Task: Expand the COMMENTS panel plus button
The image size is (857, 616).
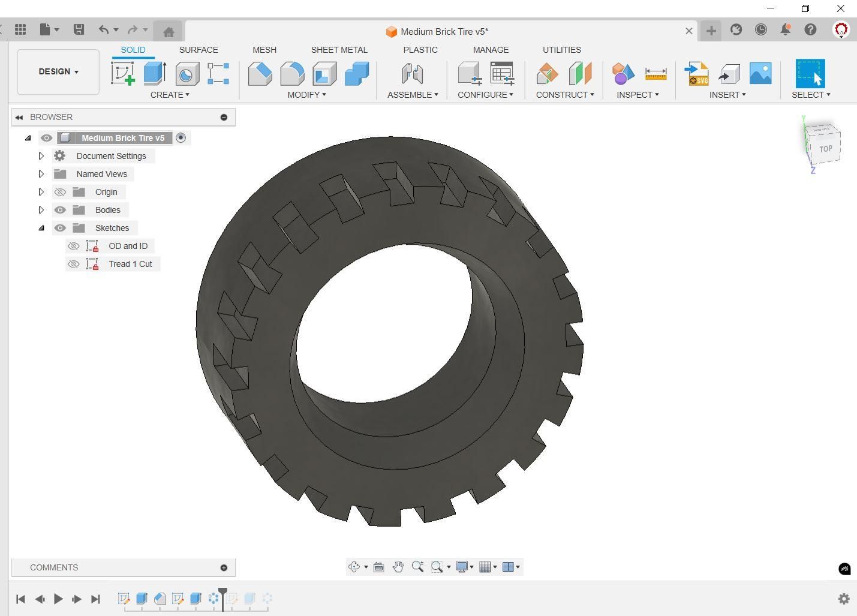Action: pyautogui.click(x=224, y=567)
